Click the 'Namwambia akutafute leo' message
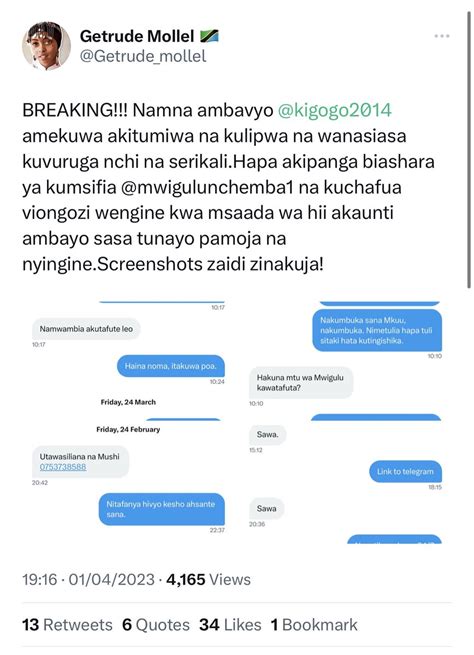The width and height of the screenshot is (474, 655). click(x=86, y=329)
